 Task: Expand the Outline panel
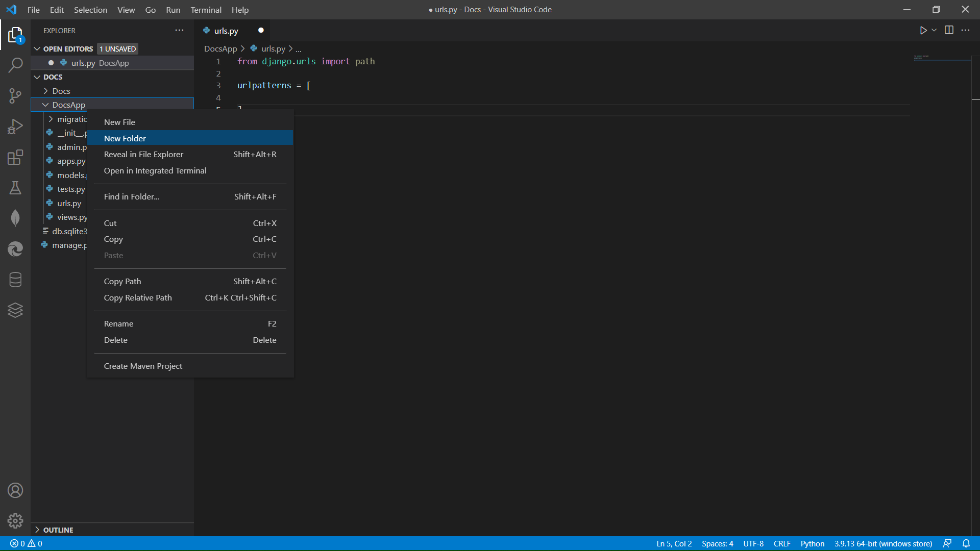point(58,530)
